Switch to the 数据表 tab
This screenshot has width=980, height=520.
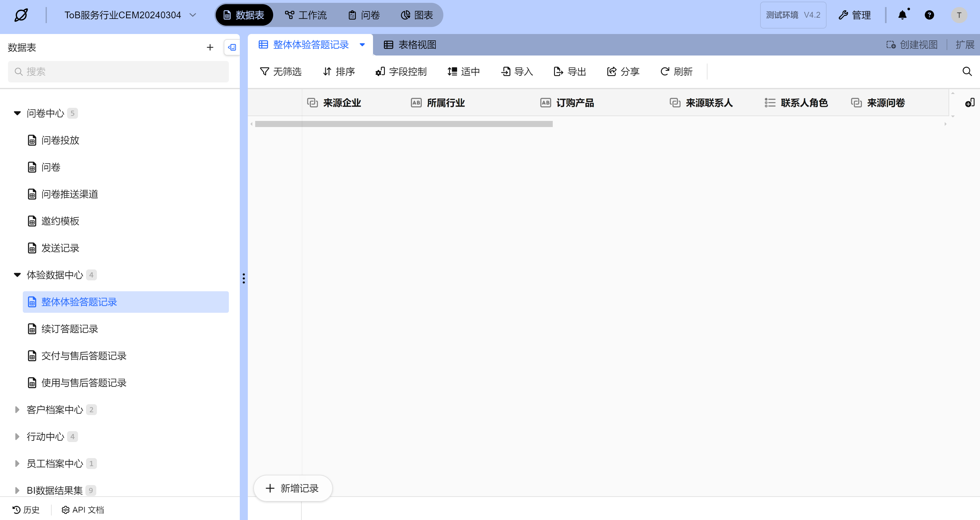(244, 15)
